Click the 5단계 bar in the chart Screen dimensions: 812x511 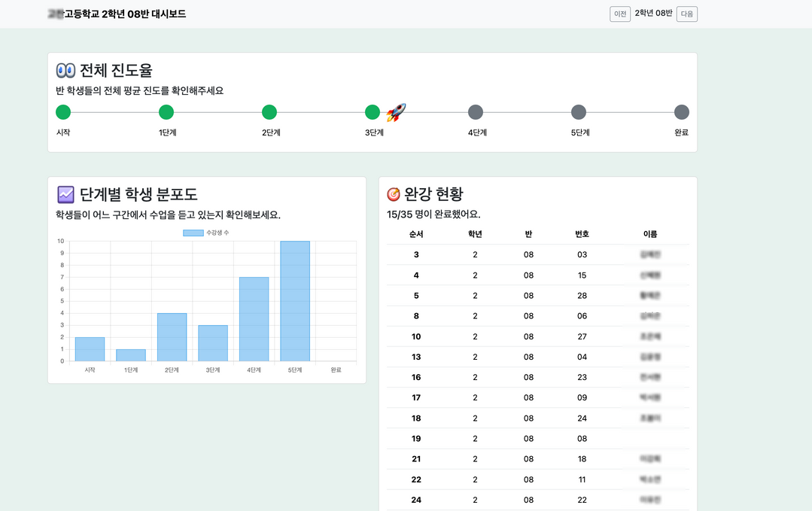click(x=295, y=301)
